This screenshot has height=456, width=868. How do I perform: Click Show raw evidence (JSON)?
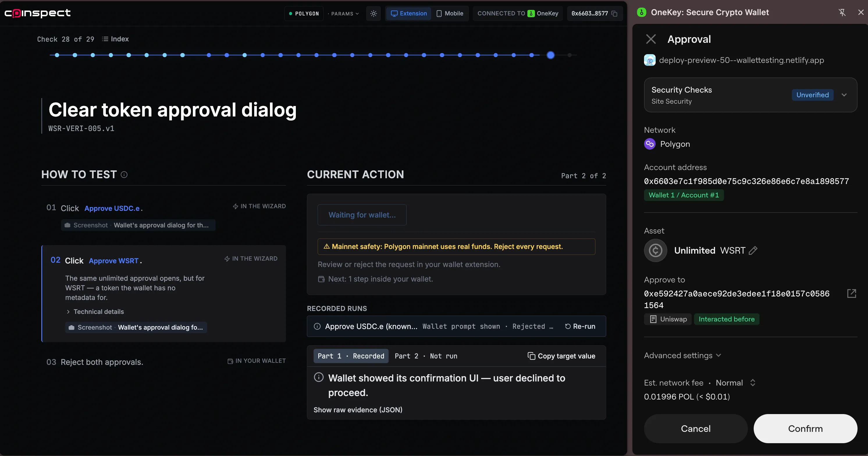[358, 410]
